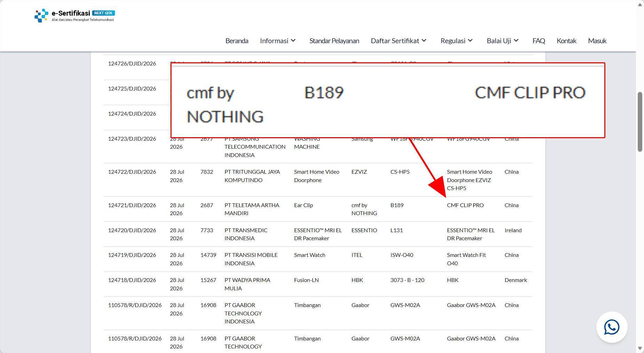
Task: Select certificate number 124721/DJID/2026
Action: 132,205
